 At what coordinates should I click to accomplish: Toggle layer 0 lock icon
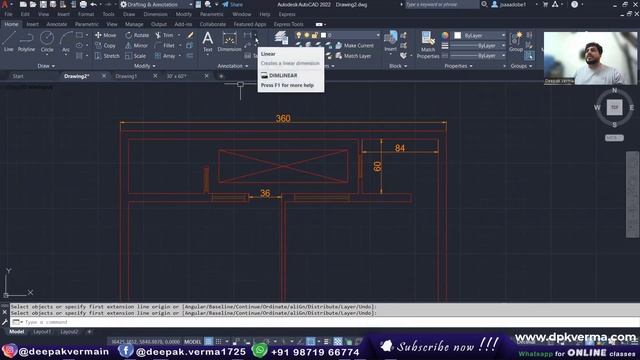(x=315, y=36)
